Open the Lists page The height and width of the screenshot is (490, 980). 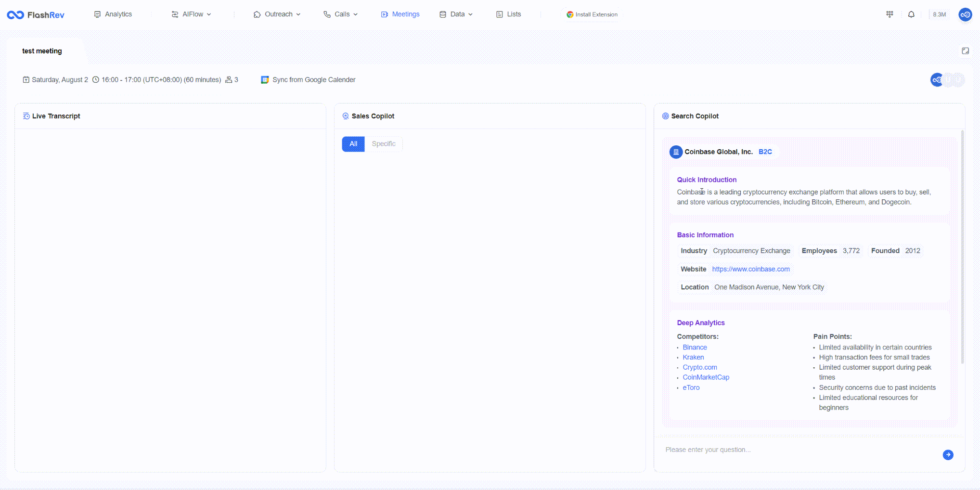[x=508, y=14]
